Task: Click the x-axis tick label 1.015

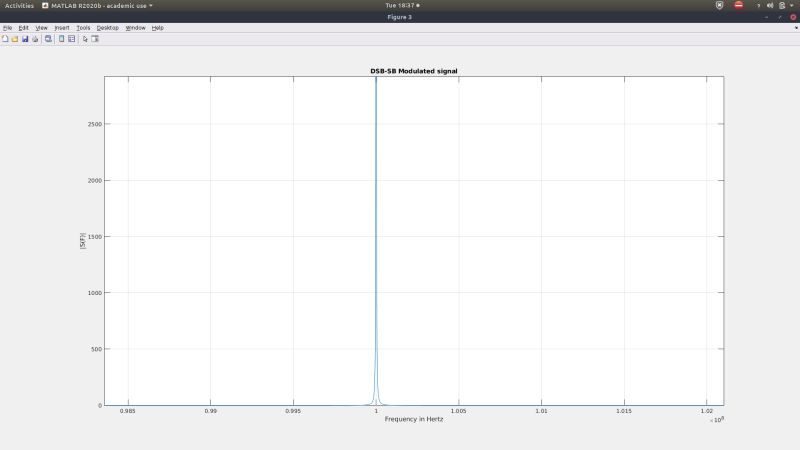Action: tap(624, 411)
